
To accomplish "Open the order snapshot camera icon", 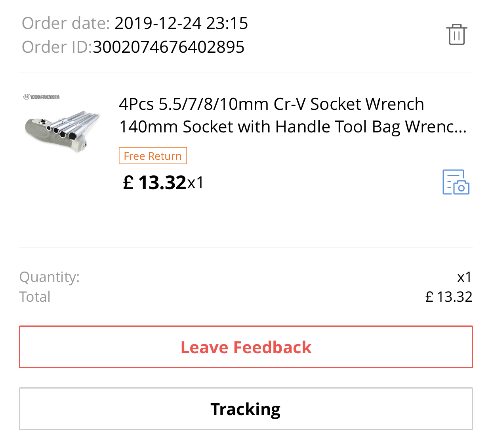I will [x=456, y=182].
